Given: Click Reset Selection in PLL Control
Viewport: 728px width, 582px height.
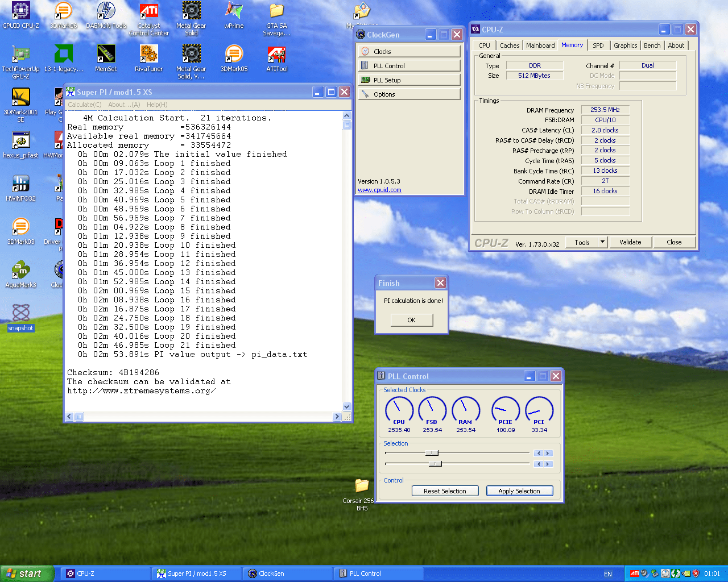Looking at the screenshot, I should (445, 491).
